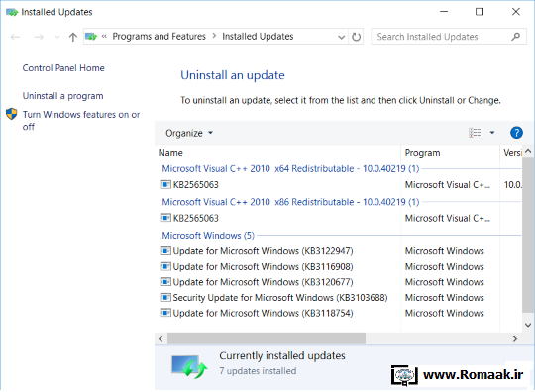Image resolution: width=535 pixels, height=392 pixels.
Task: Select KB2565063 under x86 Redistributable
Action: 195,218
